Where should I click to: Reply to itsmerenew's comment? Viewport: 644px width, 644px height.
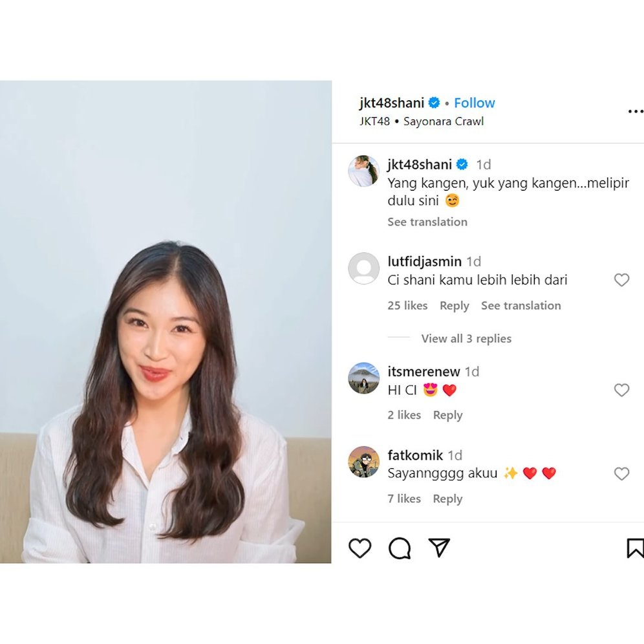(x=447, y=415)
